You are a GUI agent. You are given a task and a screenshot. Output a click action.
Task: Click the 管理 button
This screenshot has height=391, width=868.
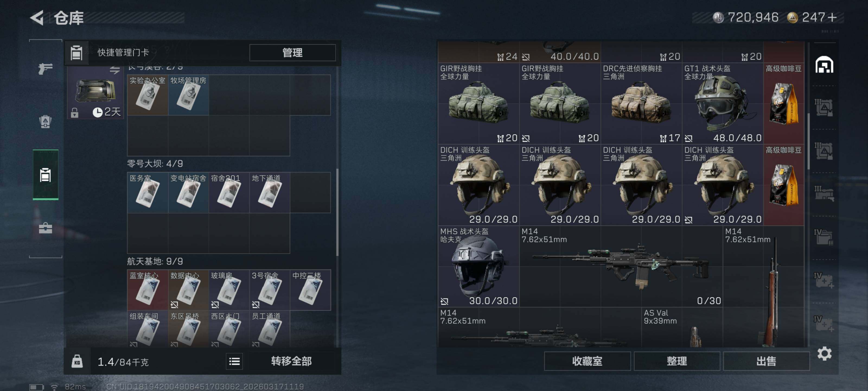click(292, 53)
